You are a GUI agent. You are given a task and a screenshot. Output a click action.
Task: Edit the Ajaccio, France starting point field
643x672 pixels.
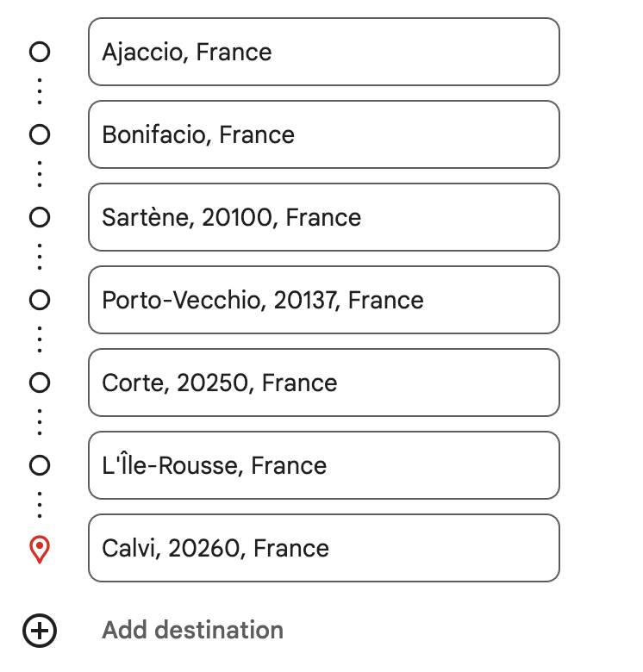[323, 52]
